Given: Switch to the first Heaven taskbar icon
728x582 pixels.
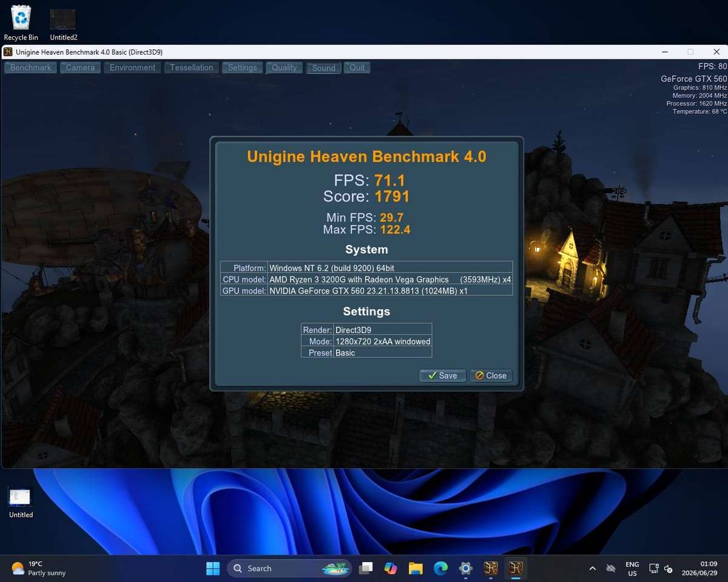Looking at the screenshot, I should 491,569.
